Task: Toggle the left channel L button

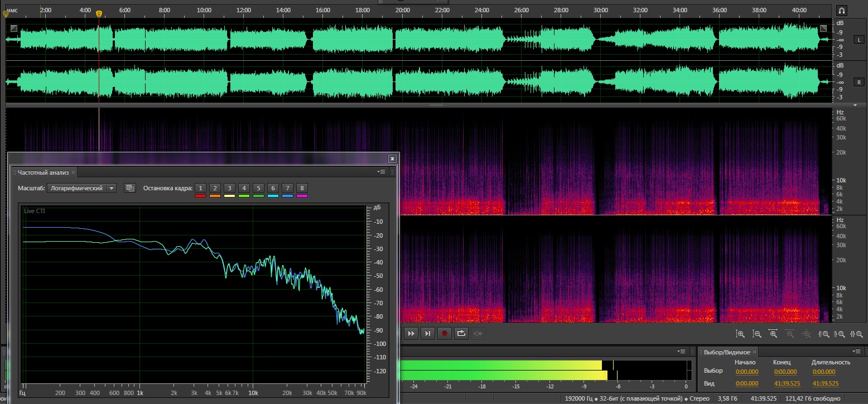Action: tap(859, 40)
